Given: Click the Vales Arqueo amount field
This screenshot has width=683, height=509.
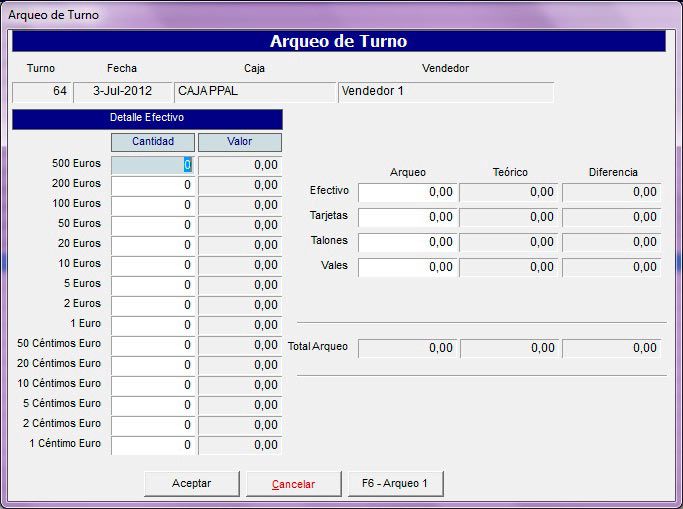Looking at the screenshot, I should pyautogui.click(x=408, y=267).
